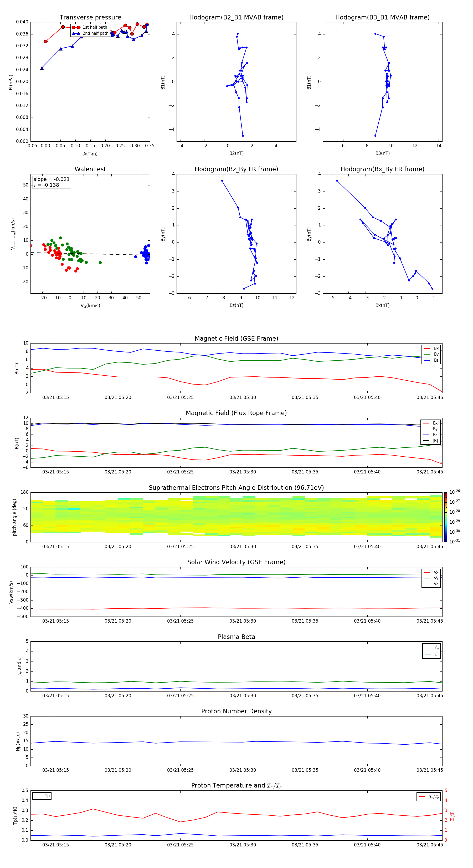Click the 'Plasma Beta' panel title
The height and width of the screenshot is (868, 473).
click(236, 637)
